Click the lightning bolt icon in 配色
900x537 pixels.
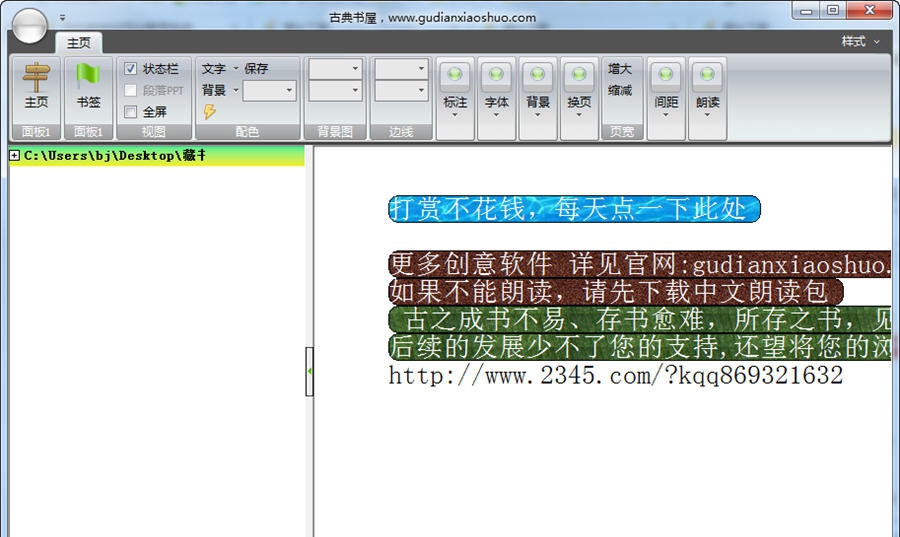(209, 112)
